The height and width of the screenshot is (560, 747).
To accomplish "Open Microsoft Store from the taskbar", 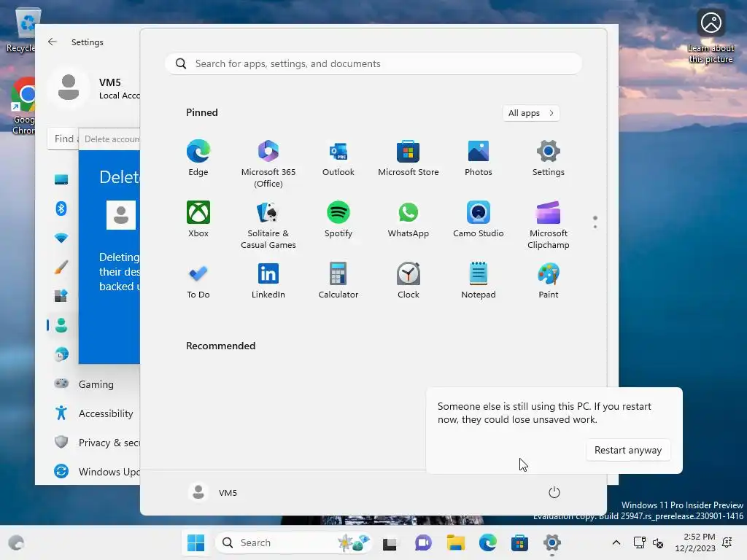I will (x=519, y=542).
